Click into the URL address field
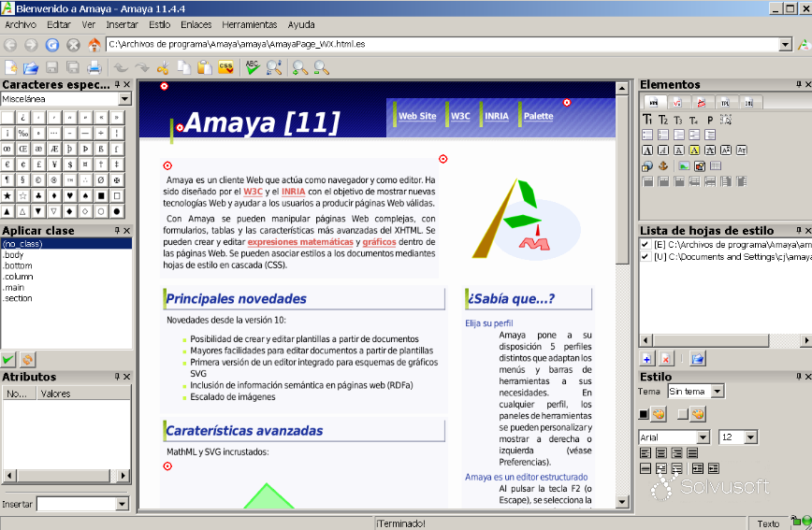 442,45
